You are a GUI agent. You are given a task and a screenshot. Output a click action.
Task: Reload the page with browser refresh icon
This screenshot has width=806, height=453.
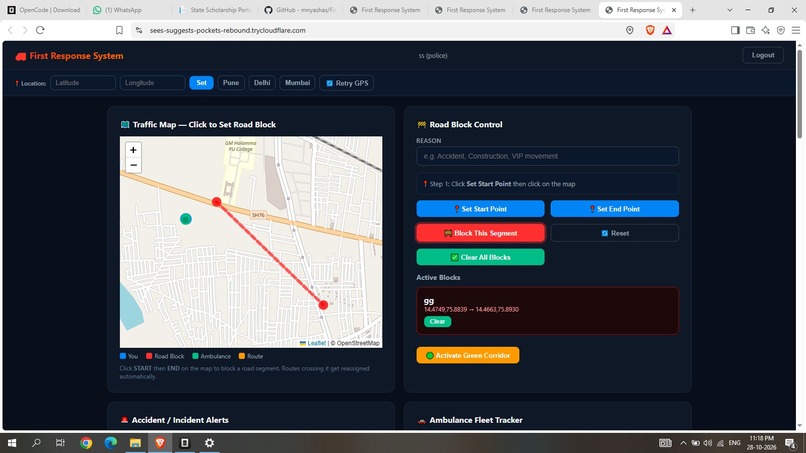click(x=40, y=30)
